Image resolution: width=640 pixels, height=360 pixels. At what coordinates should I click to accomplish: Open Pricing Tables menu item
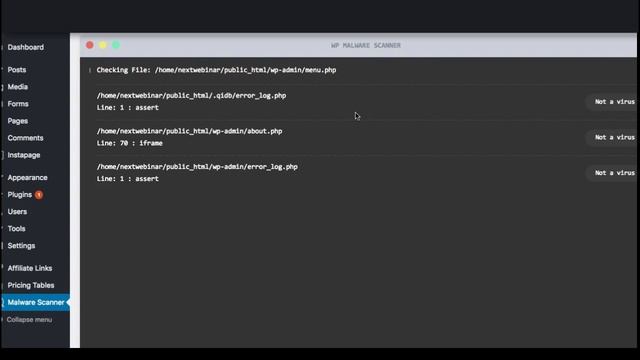point(31,285)
